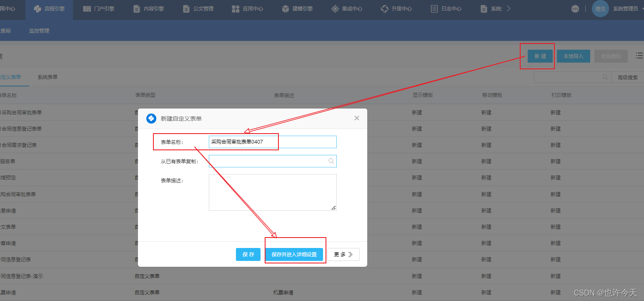Open the 从已有表单复制 selector

click(273, 161)
